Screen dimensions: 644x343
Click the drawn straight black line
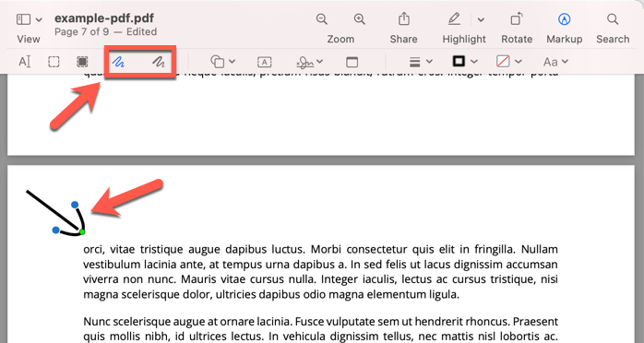pos(52,209)
